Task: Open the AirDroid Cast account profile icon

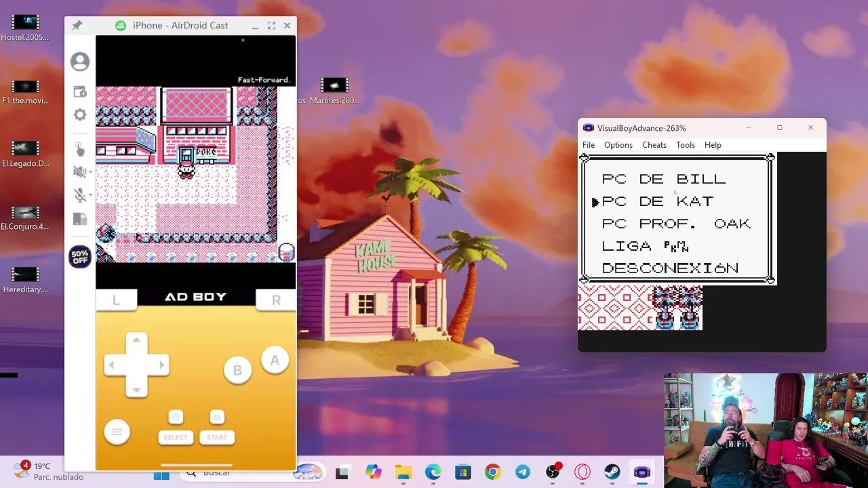Action: click(80, 62)
